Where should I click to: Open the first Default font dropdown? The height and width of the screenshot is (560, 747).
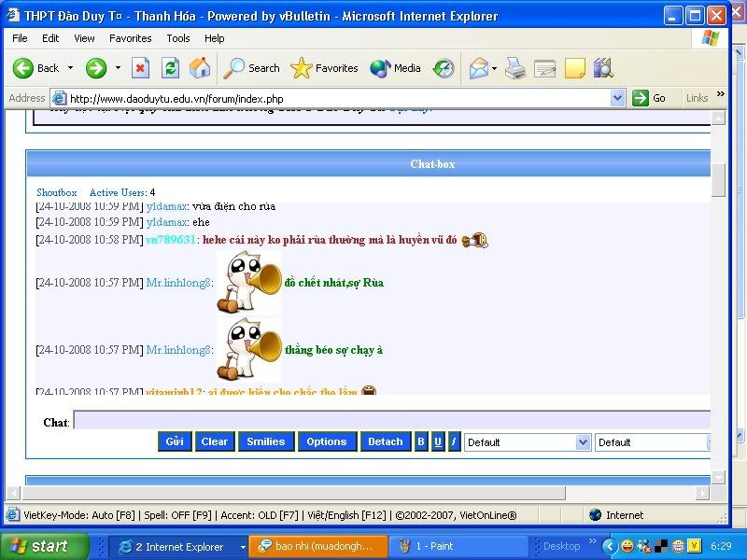coord(528,442)
